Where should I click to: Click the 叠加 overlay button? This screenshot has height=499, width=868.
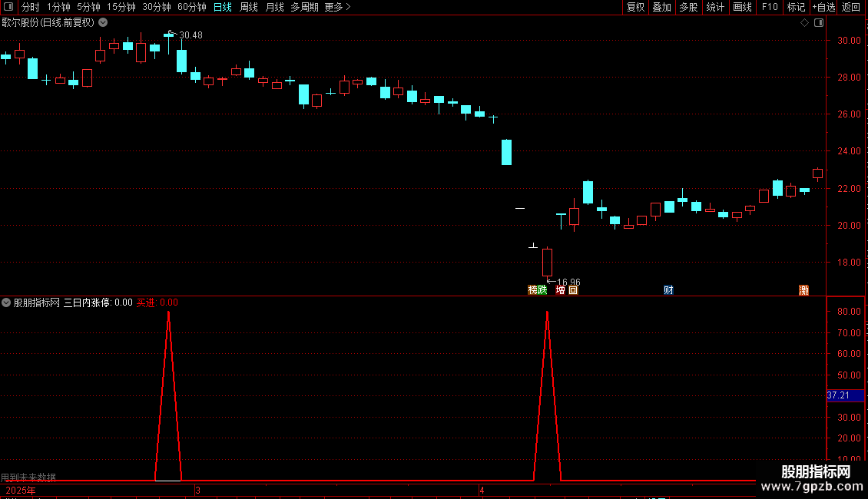[661, 7]
